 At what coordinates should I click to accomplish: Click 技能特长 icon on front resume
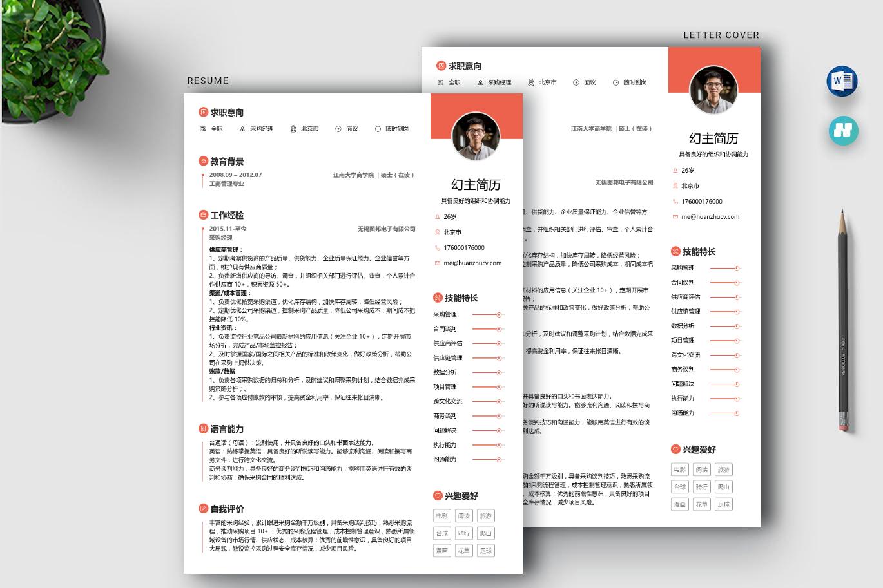(438, 298)
